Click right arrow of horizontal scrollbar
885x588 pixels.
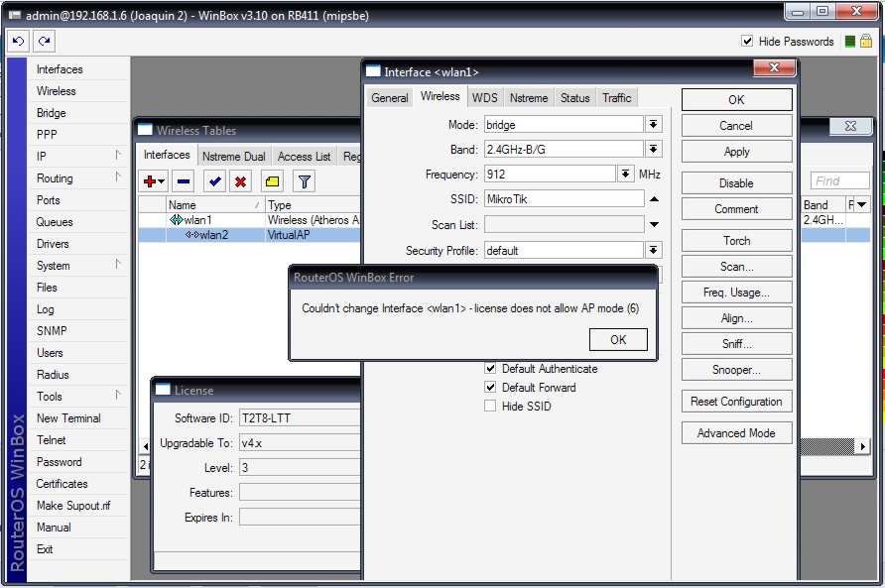[x=862, y=447]
